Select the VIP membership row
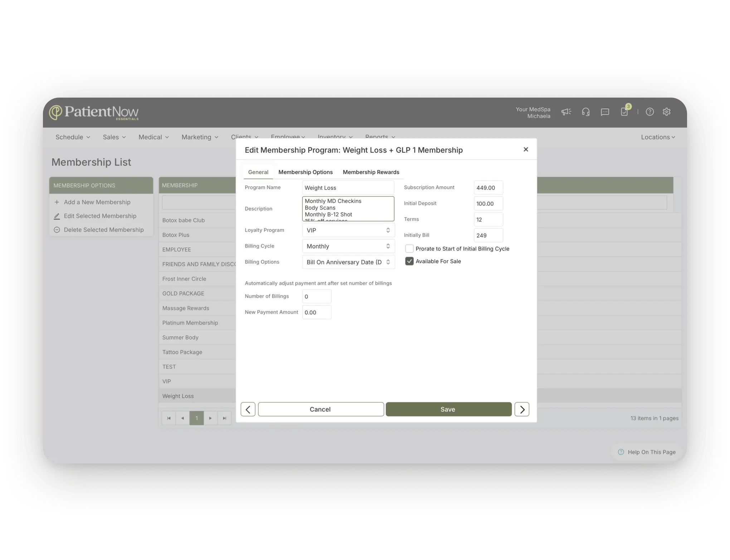This screenshot has height=560, width=730. [197, 382]
